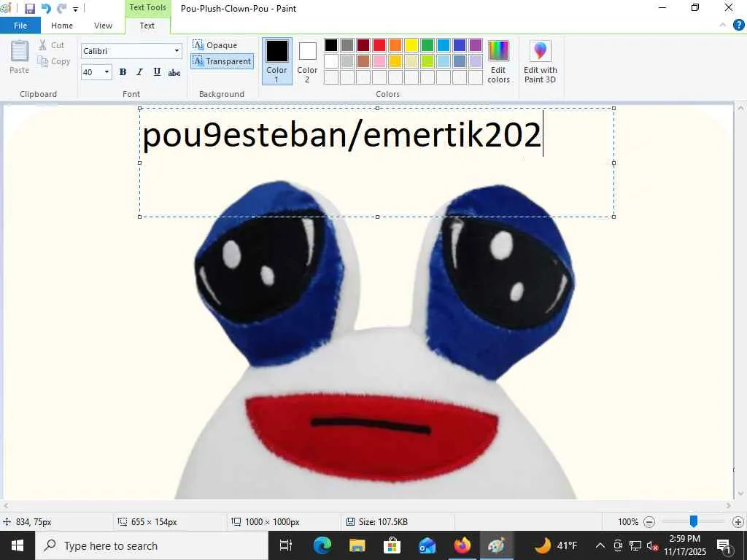Click the Cut scissors button
The image size is (747, 560).
click(52, 45)
